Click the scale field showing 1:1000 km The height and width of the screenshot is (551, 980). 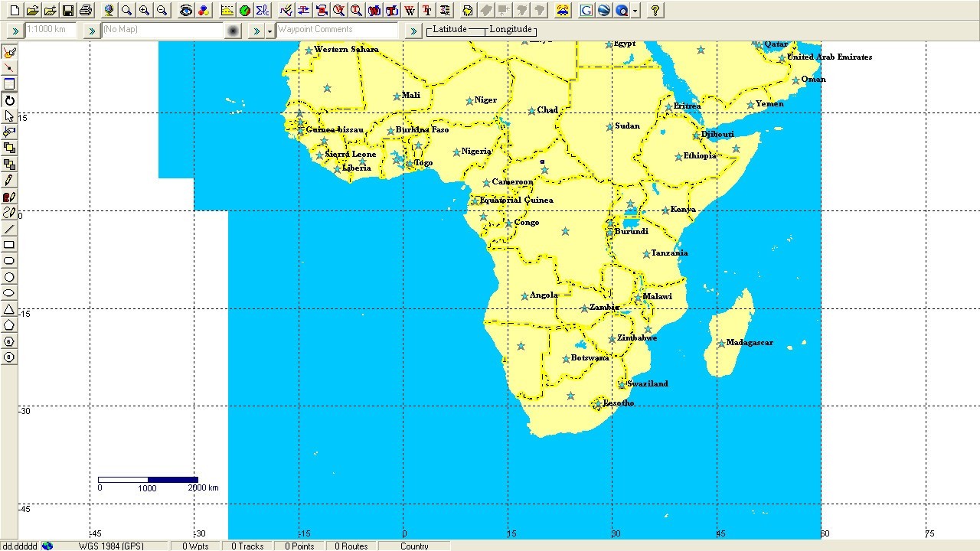[51, 30]
